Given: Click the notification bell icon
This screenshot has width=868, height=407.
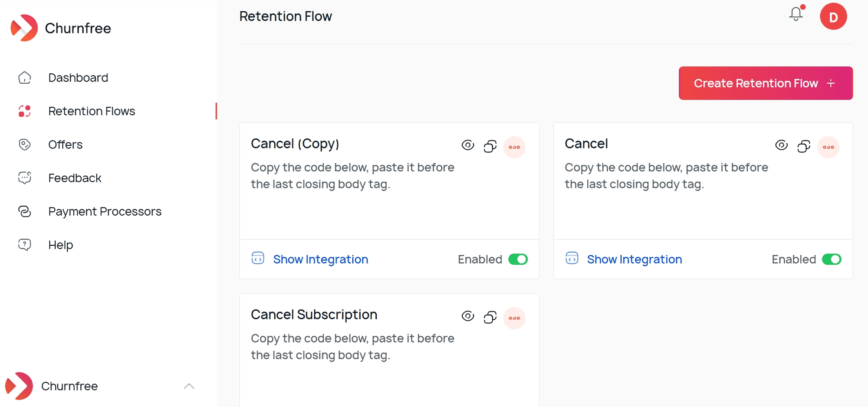Looking at the screenshot, I should click(x=796, y=14).
